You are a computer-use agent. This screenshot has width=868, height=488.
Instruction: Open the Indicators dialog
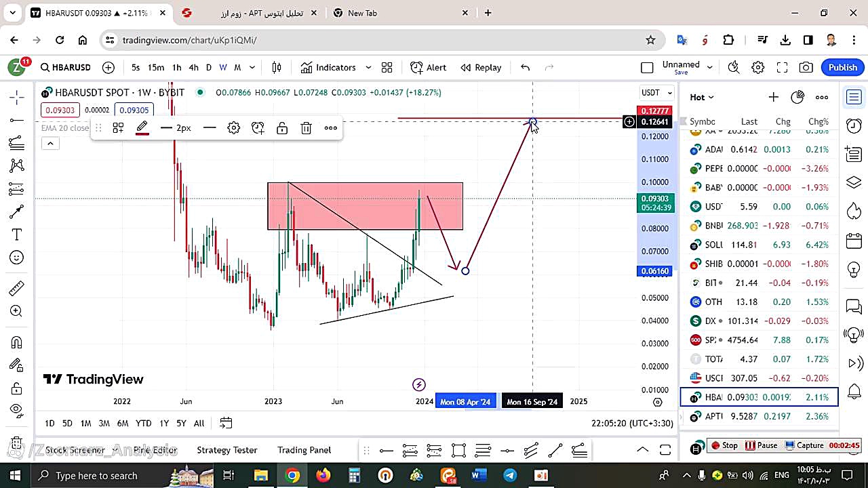click(328, 67)
